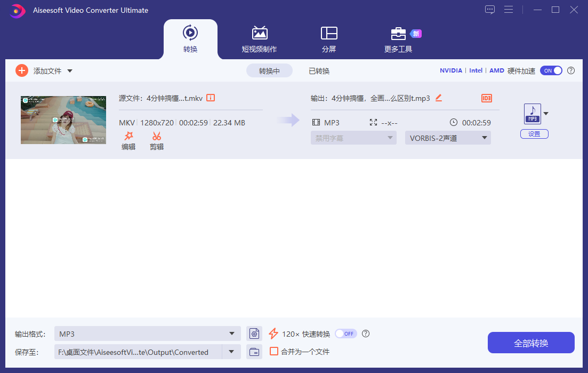588x373 pixels.
Task: Open output folder with folder icon
Action: 254,352
